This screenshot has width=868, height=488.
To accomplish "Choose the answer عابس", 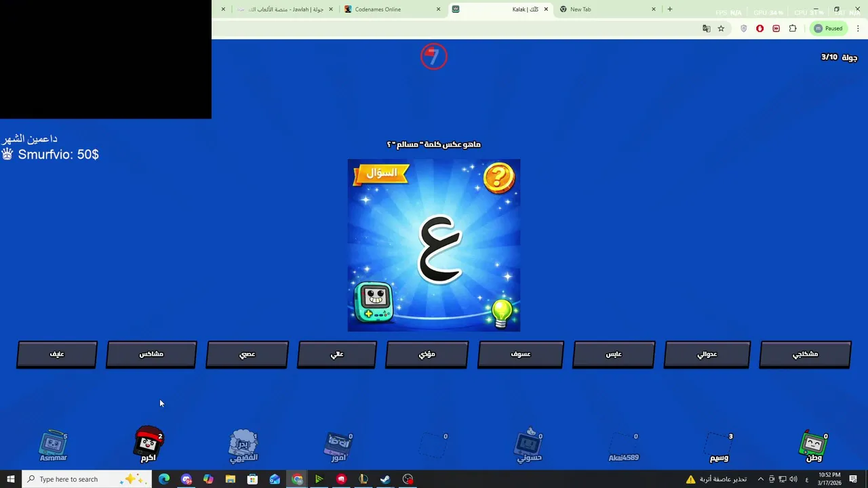I will (x=614, y=354).
